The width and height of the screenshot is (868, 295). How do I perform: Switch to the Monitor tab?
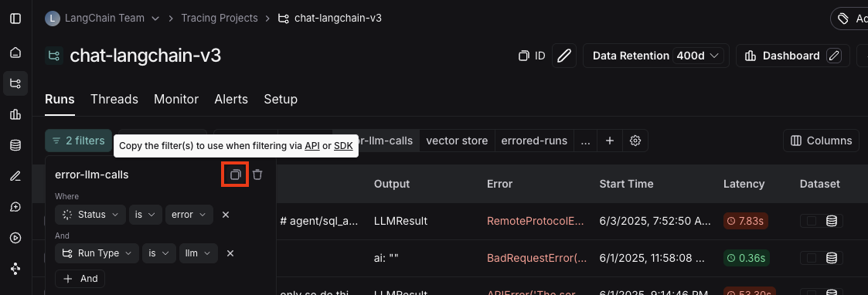[176, 99]
